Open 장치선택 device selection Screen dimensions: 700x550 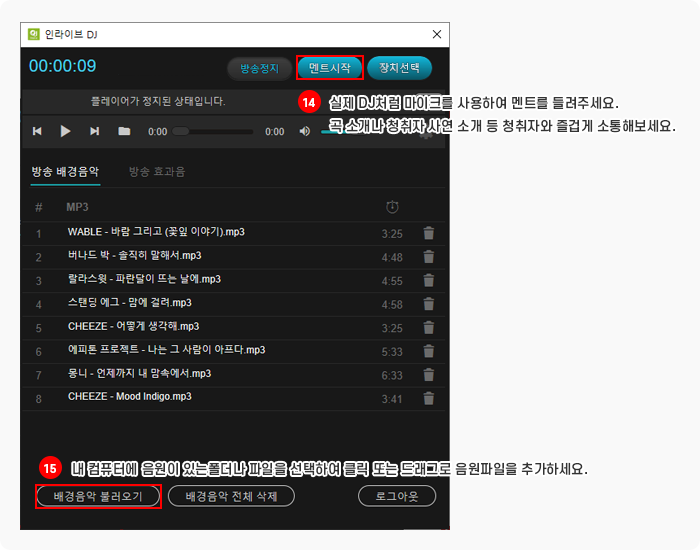pyautogui.click(x=399, y=68)
